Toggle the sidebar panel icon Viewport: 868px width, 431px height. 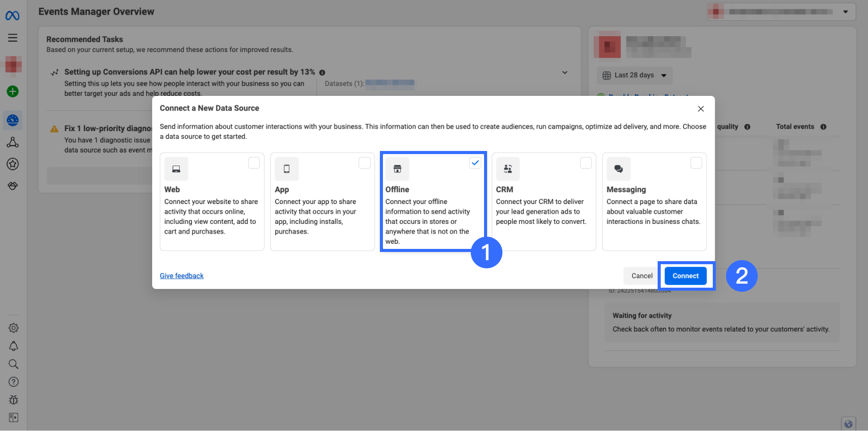14,418
